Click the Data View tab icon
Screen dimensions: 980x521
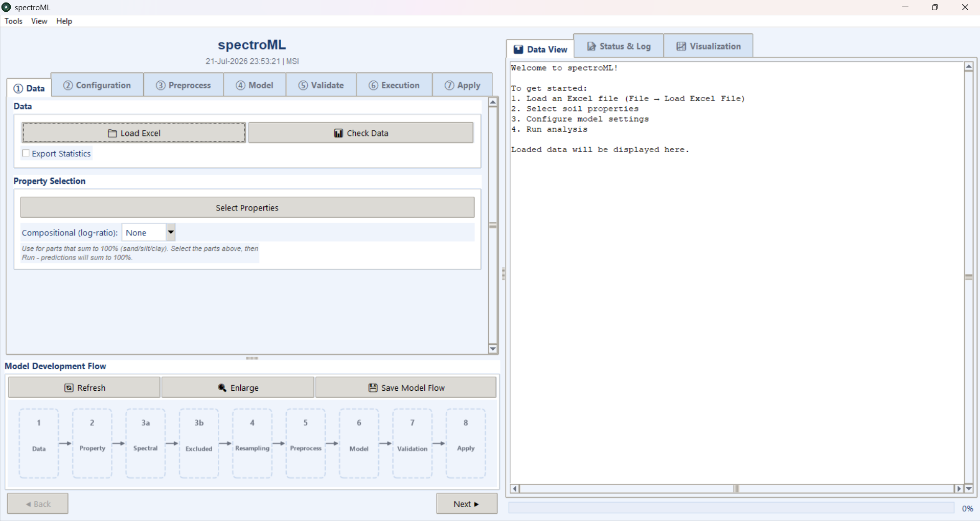518,50
